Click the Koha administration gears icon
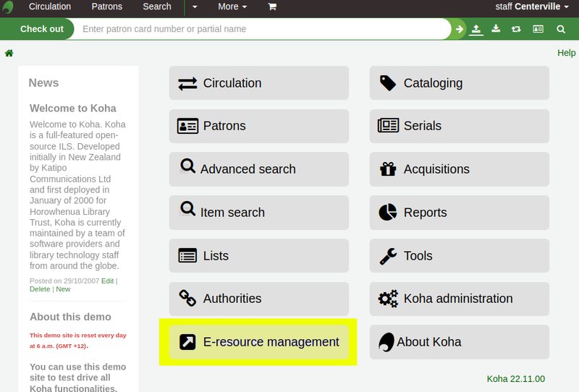The image size is (579, 392). pyautogui.click(x=388, y=299)
